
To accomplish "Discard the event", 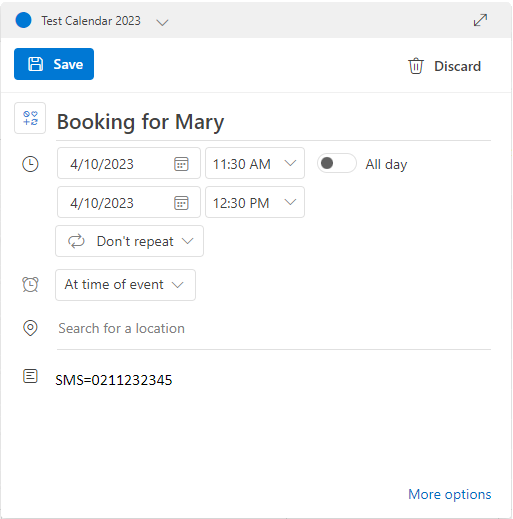I will click(x=445, y=66).
